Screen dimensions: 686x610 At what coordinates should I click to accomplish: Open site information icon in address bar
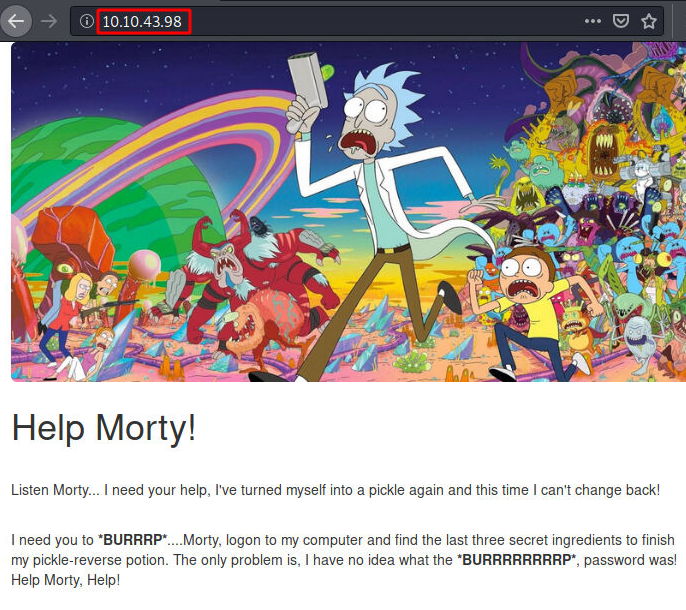(x=87, y=21)
